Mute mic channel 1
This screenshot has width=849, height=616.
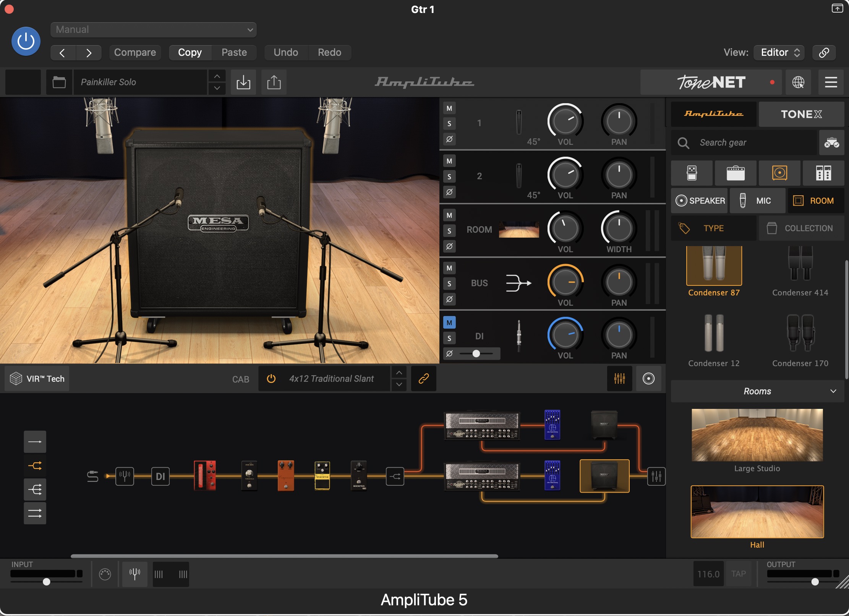click(x=449, y=109)
